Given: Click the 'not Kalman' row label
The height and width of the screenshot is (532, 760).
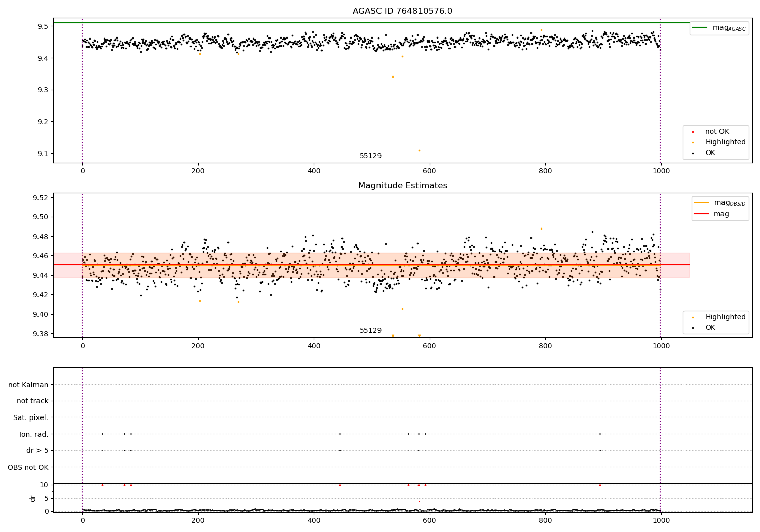Looking at the screenshot, I should (x=28, y=385).
